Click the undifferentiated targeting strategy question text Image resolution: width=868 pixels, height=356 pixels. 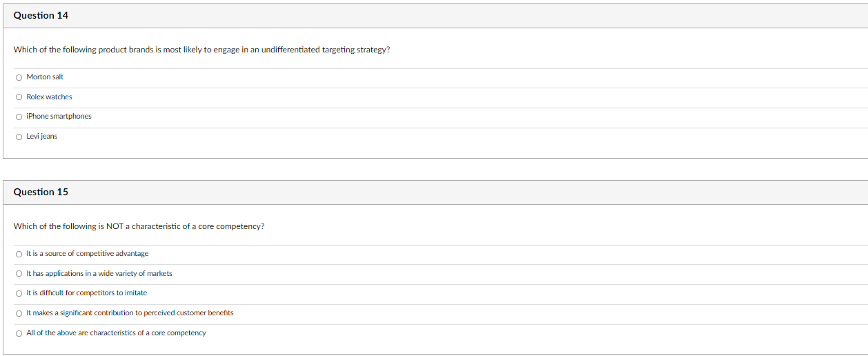(201, 50)
